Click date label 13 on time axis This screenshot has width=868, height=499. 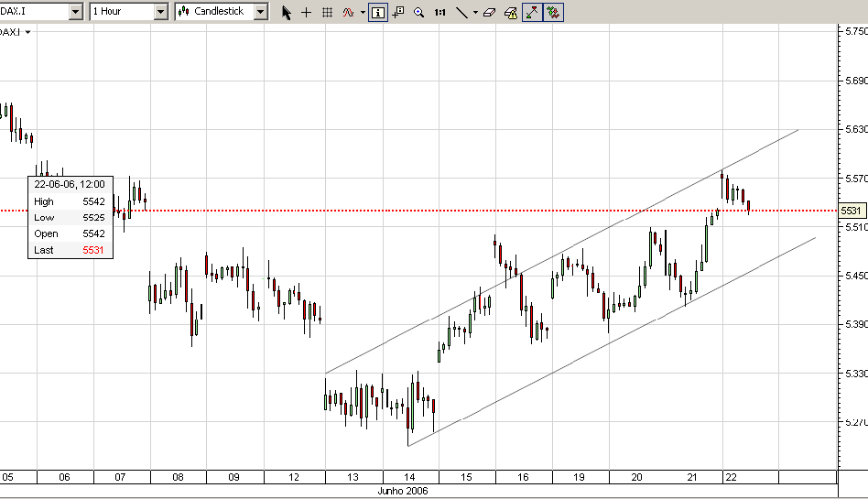point(353,477)
